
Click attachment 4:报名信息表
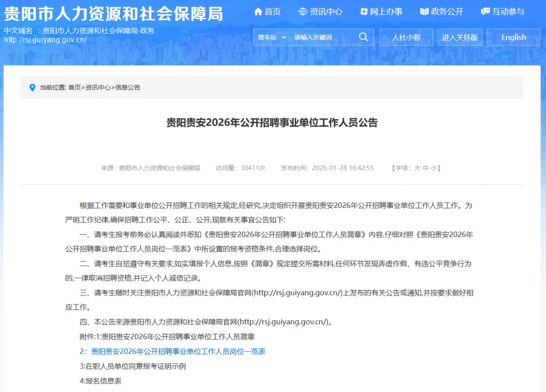(x=100, y=381)
